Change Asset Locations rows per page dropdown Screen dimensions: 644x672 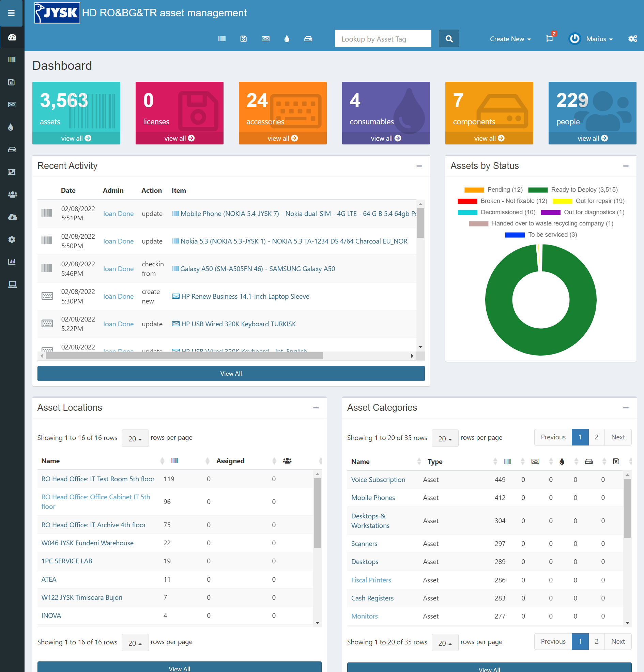135,438
